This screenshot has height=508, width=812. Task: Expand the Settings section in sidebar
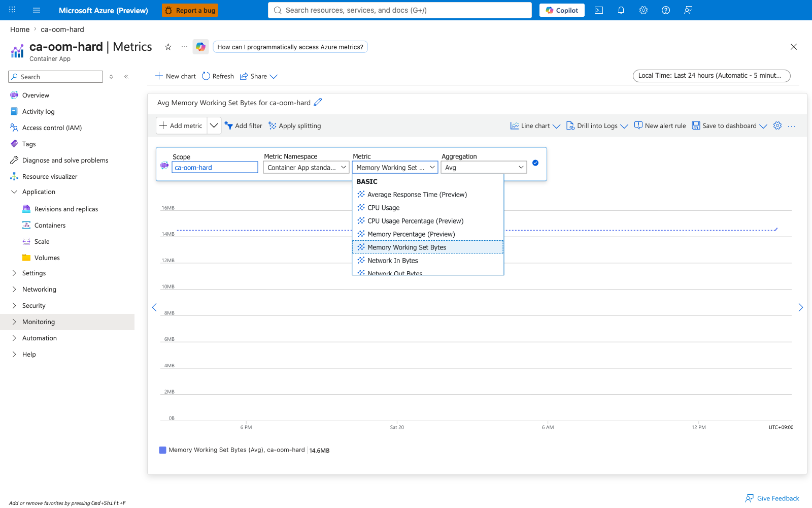click(x=14, y=273)
